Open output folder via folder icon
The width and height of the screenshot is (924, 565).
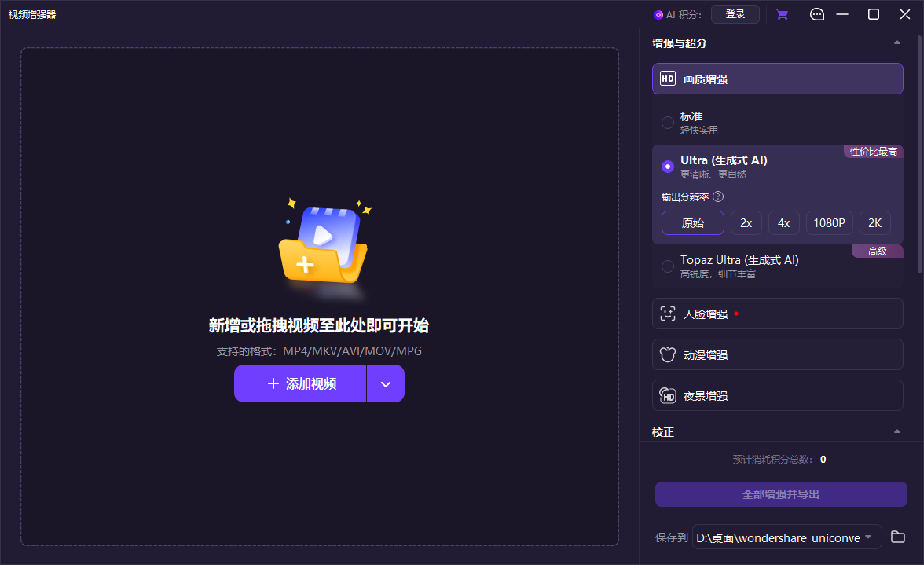coord(897,537)
